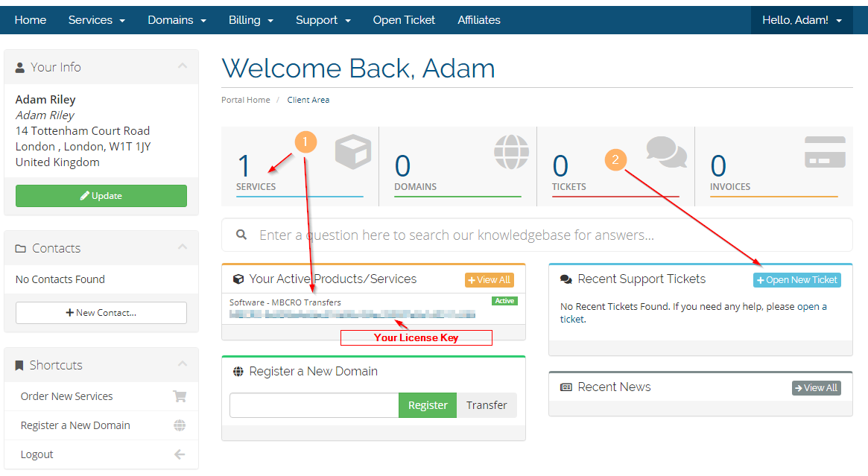Image resolution: width=868 pixels, height=476 pixels.
Task: Click the Open New Ticket button
Action: pos(796,280)
